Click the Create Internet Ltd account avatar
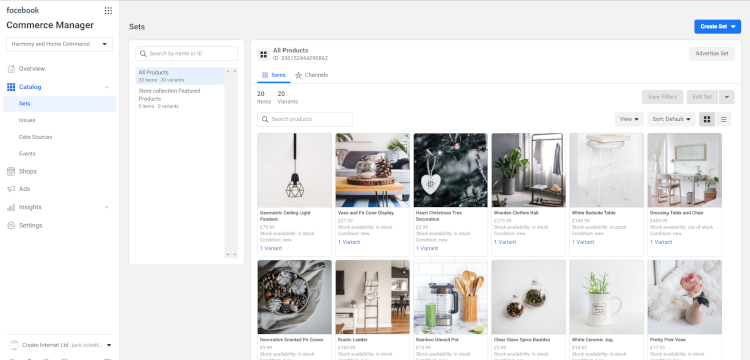Viewport: 750px width, 360px height. pos(14,345)
